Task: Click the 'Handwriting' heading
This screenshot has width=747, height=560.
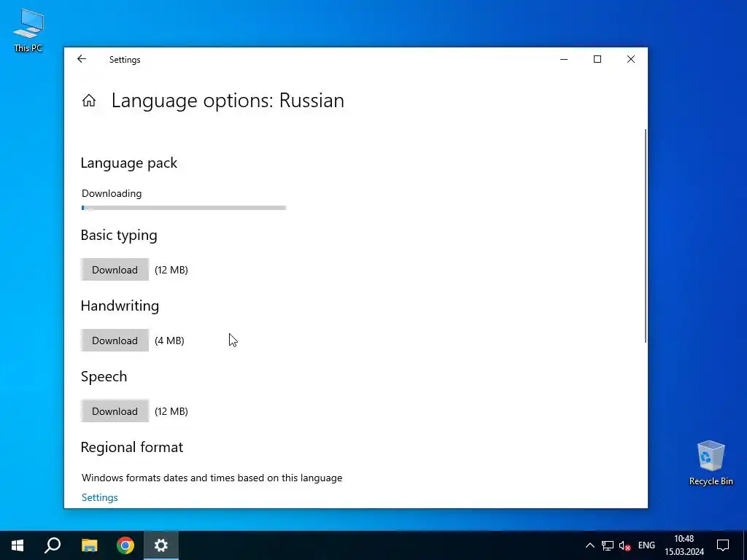Action: click(120, 306)
